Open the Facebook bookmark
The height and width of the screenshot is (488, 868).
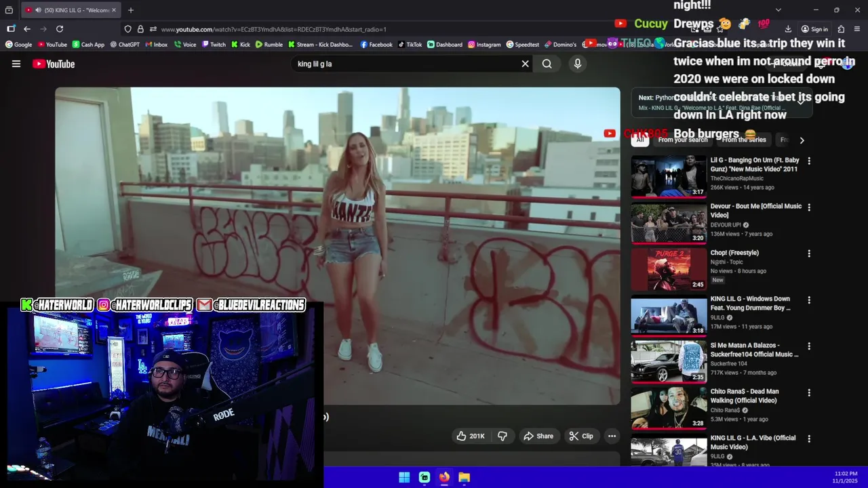coord(376,45)
